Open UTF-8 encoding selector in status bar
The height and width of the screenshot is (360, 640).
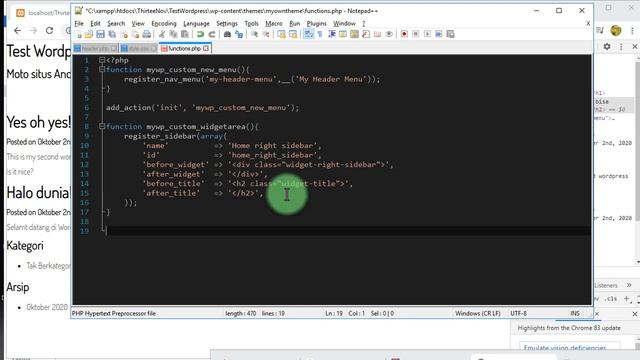[518, 313]
